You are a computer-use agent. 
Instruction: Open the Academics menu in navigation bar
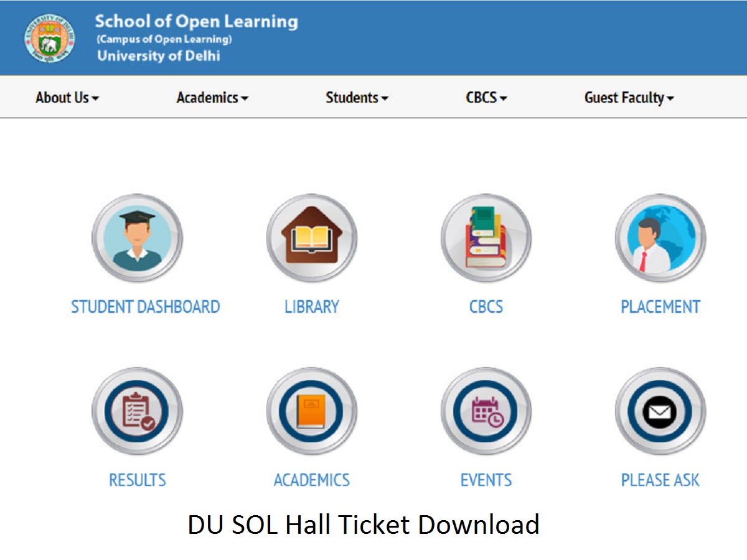coord(212,98)
